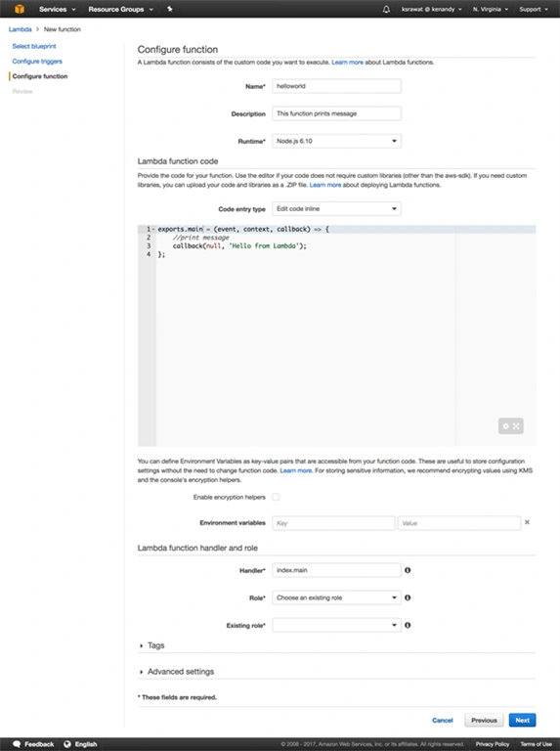
Task: Expand Advanced settings section
Action: click(x=177, y=672)
